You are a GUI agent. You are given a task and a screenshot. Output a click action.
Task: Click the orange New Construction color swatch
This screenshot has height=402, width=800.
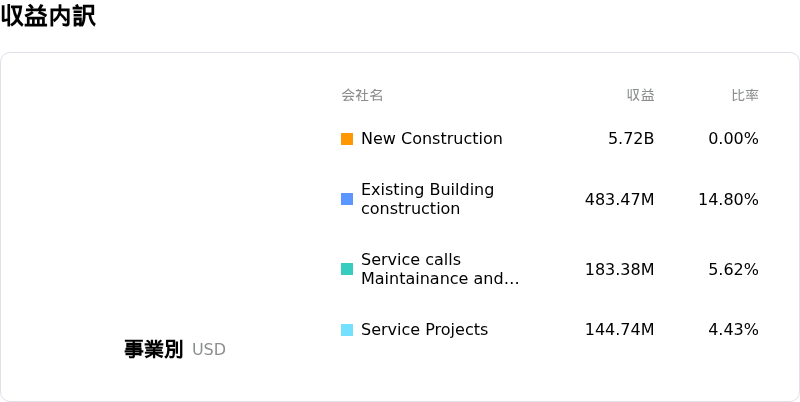(347, 139)
